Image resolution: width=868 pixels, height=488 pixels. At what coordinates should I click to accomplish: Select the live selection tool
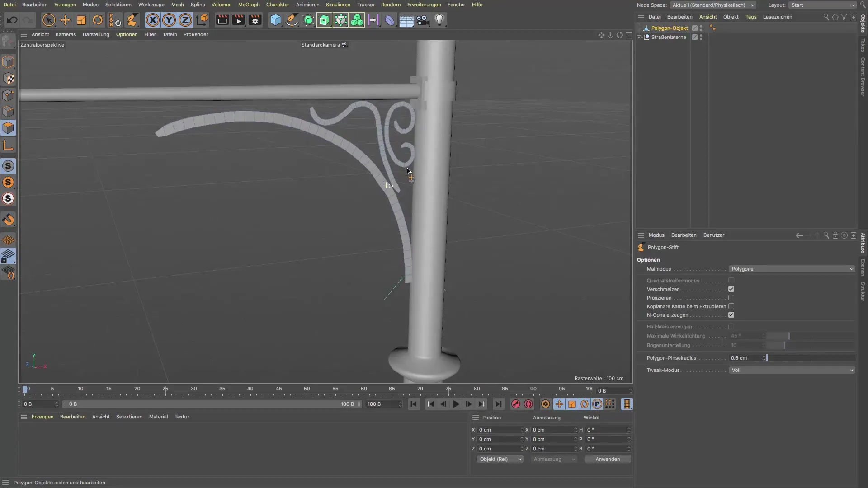click(48, 20)
